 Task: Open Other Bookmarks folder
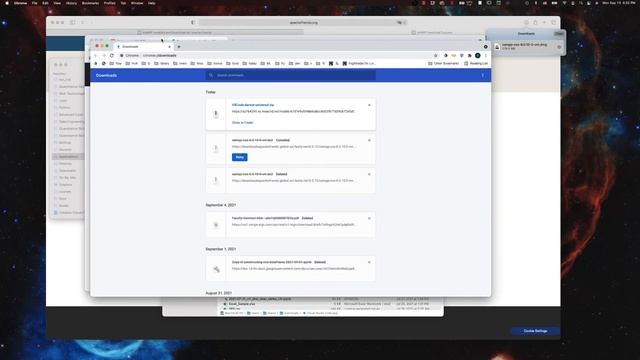[x=443, y=64]
